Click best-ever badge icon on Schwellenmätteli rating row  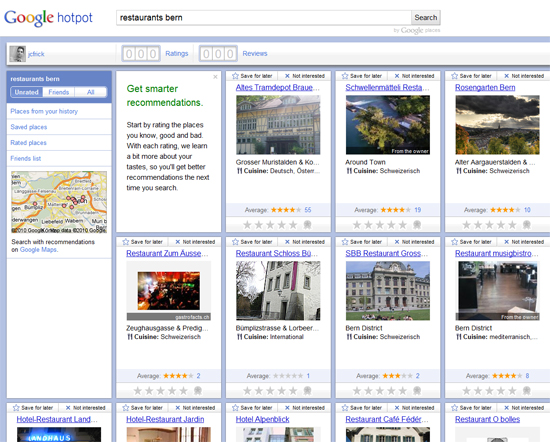417,225
